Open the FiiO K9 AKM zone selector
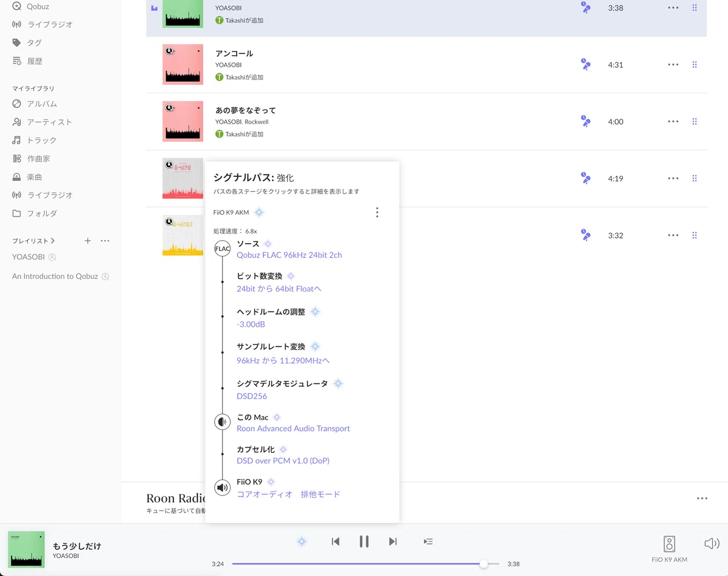Image resolution: width=728 pixels, height=576 pixels. tap(669, 549)
